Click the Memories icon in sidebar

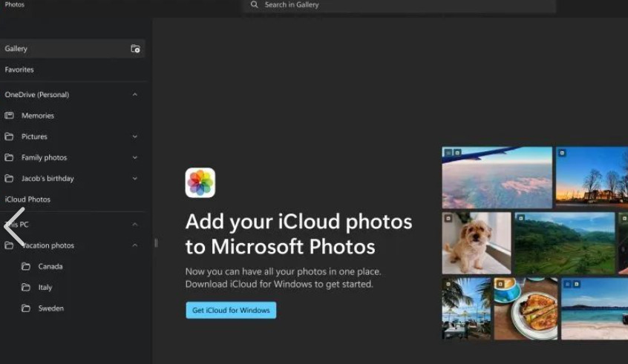point(9,116)
